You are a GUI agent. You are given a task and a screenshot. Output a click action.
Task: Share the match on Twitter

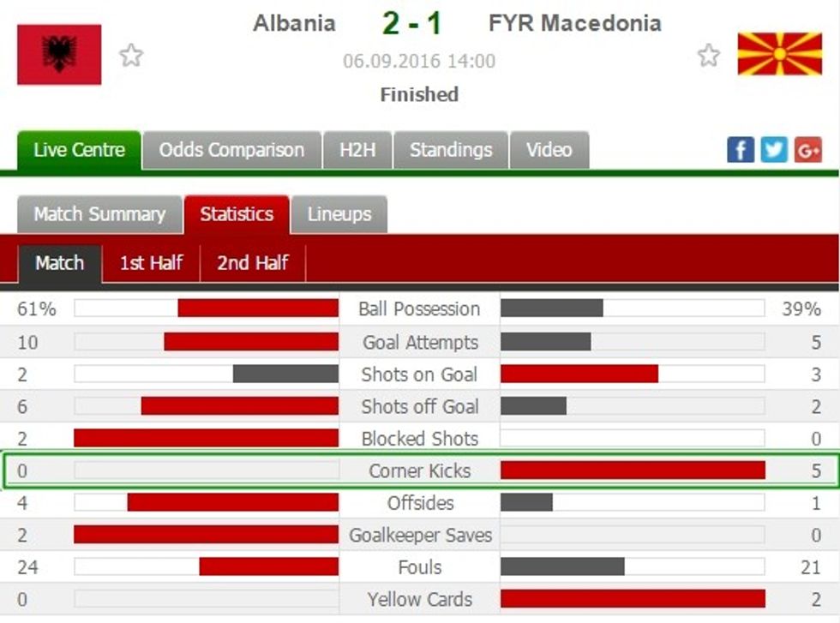[x=772, y=149]
